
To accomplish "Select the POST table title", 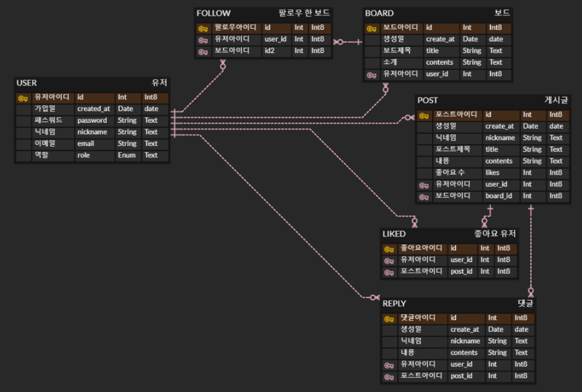I will click(x=427, y=100).
